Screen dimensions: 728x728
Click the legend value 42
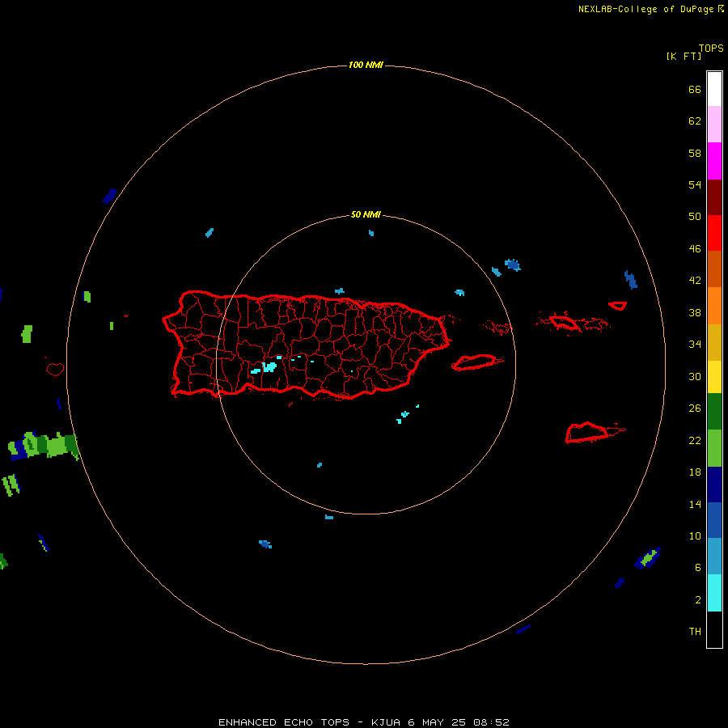[x=695, y=281]
